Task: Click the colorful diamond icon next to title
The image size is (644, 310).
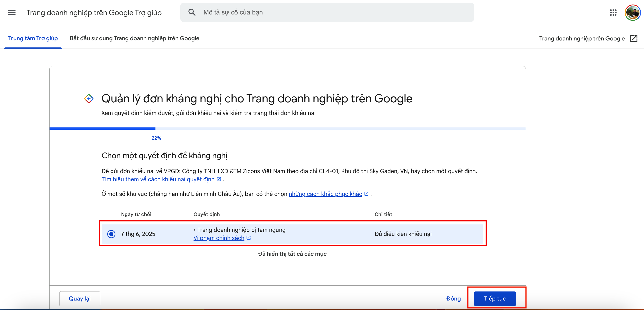Action: pyautogui.click(x=89, y=99)
